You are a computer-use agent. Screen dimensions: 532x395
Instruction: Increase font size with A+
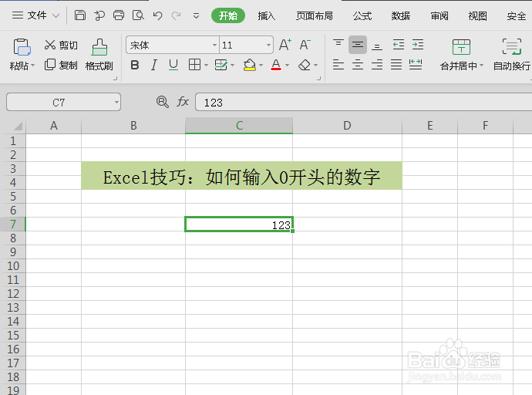point(285,45)
